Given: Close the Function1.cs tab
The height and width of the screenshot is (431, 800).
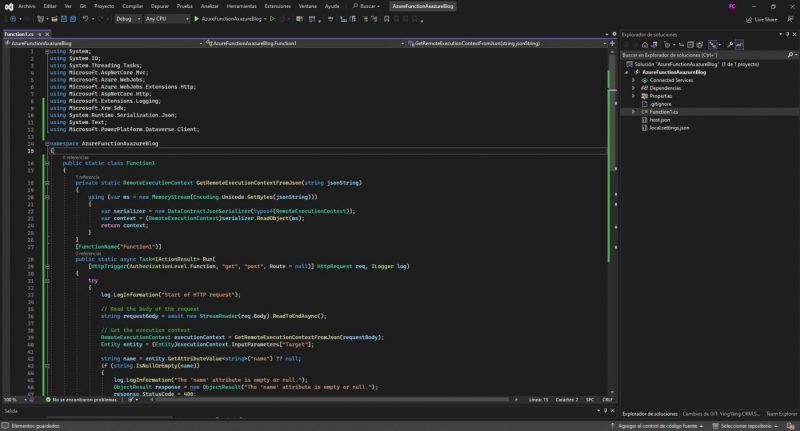Looking at the screenshot, I should 47,34.
